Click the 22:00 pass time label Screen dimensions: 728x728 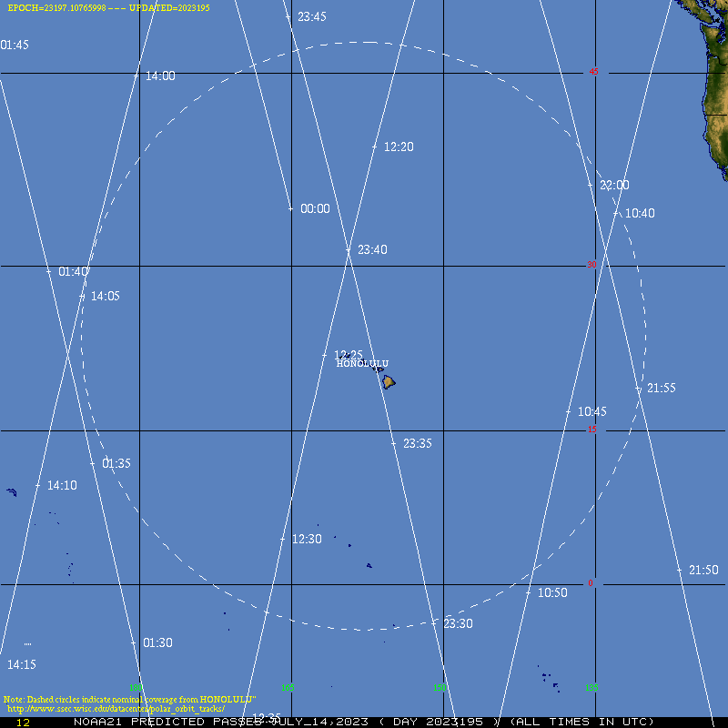coord(614,186)
